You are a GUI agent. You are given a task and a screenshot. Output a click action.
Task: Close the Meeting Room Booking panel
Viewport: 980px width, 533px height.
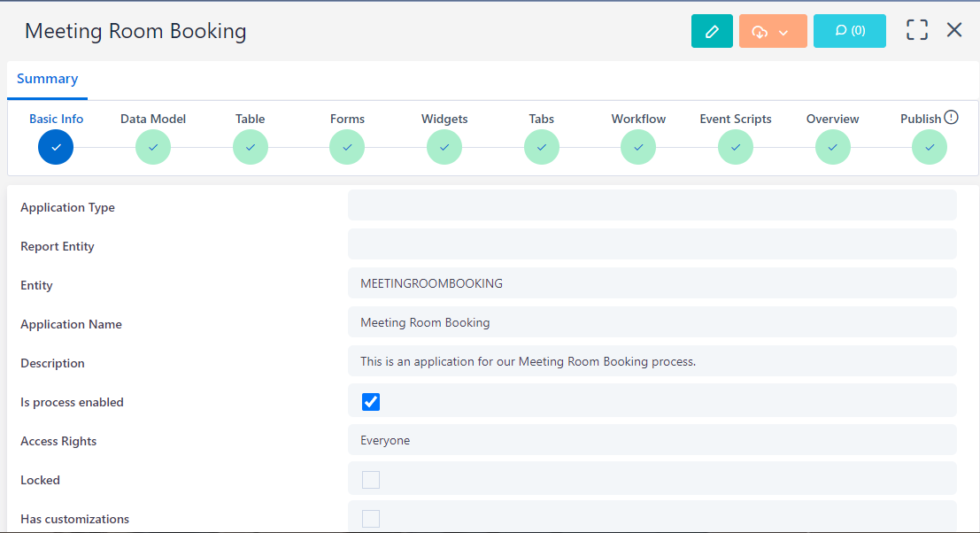tap(954, 30)
